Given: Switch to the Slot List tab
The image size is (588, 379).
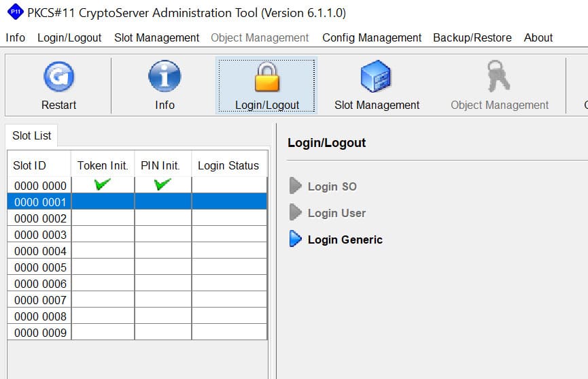Looking at the screenshot, I should click(x=31, y=135).
